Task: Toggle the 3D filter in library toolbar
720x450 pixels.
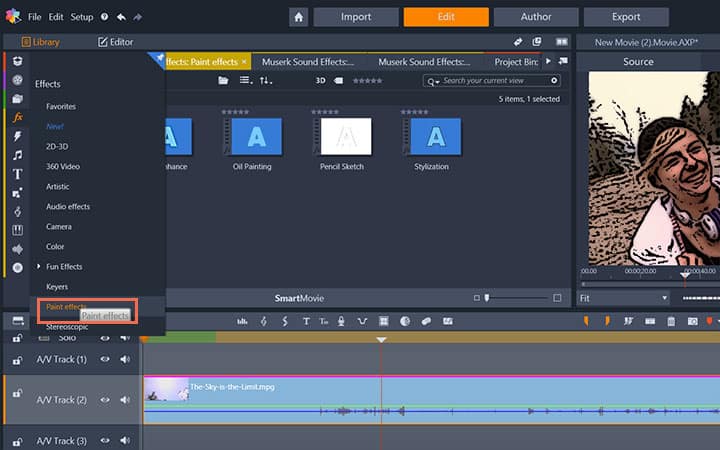Action: 321,81
